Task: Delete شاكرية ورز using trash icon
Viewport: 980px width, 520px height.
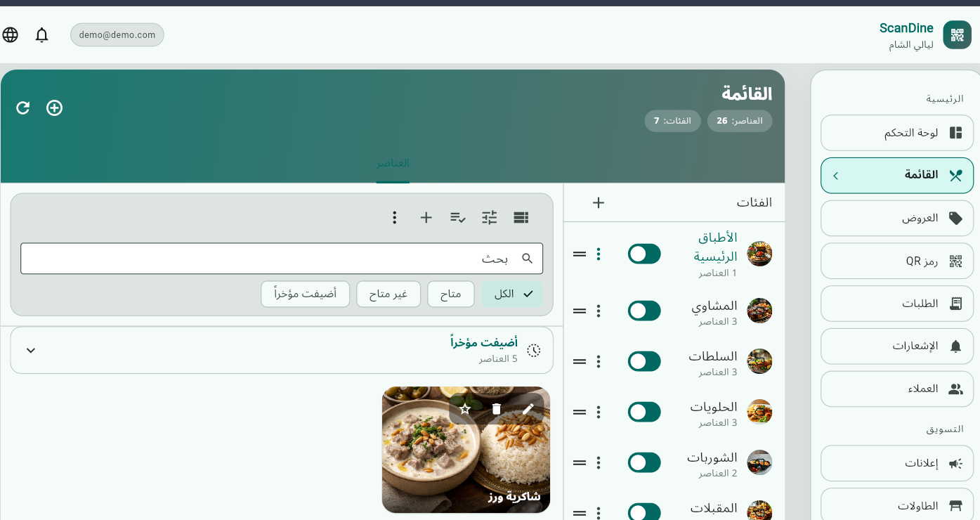Action: (497, 408)
